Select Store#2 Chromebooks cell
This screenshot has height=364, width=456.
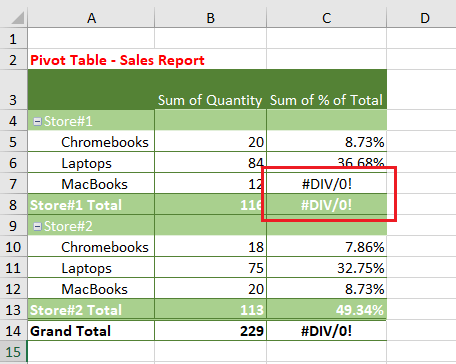91,247
